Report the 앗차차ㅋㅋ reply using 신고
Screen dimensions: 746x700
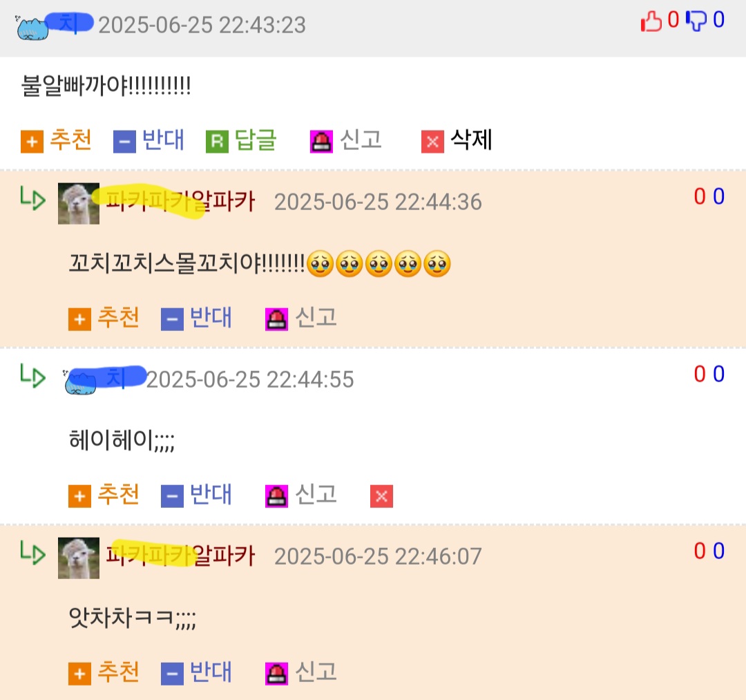[301, 673]
